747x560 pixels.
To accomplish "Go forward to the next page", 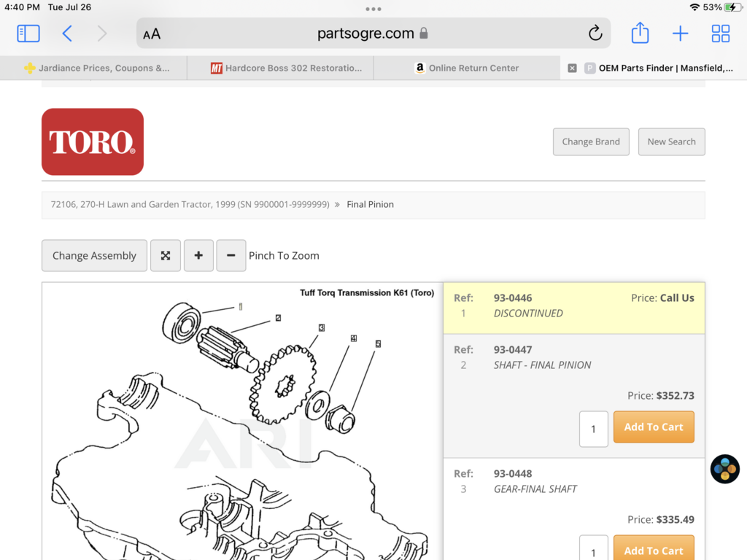I will pyautogui.click(x=101, y=34).
